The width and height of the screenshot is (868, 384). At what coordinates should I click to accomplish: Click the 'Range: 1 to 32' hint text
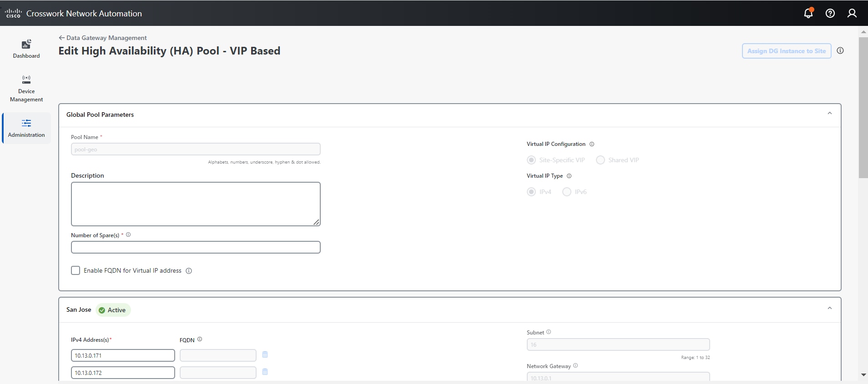pyautogui.click(x=695, y=358)
